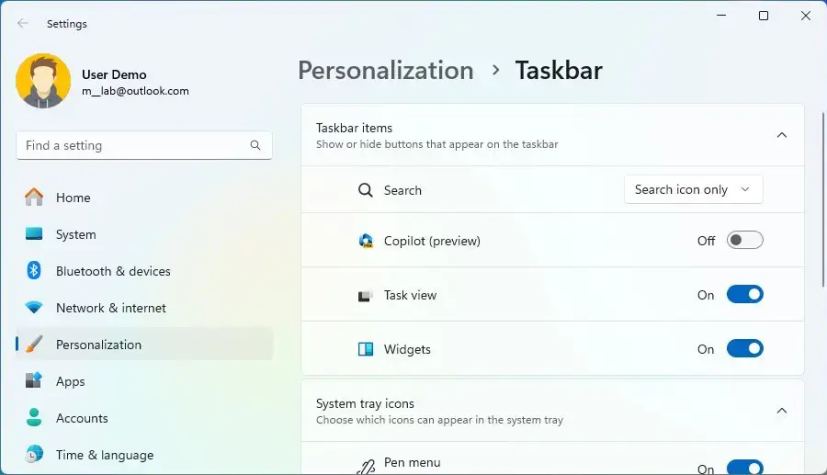Click the Search magnifier icon in Taskbar items
Viewport: 827px width, 475px height.
[365, 190]
